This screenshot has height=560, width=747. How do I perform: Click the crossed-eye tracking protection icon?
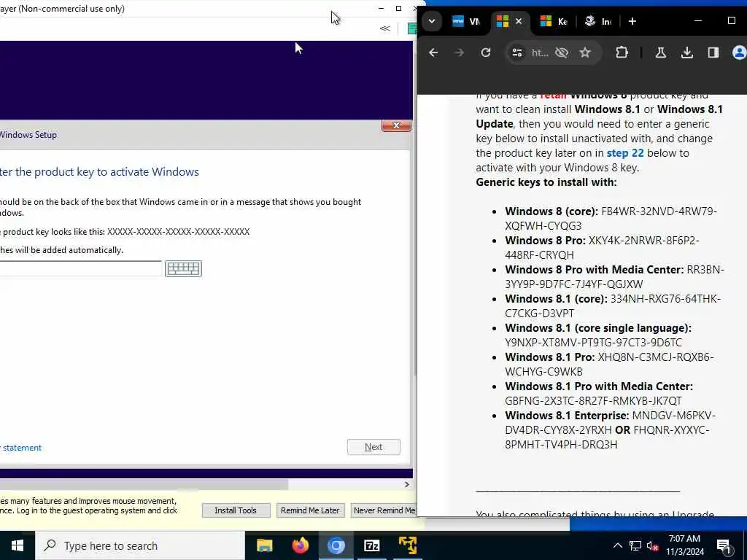point(562,52)
